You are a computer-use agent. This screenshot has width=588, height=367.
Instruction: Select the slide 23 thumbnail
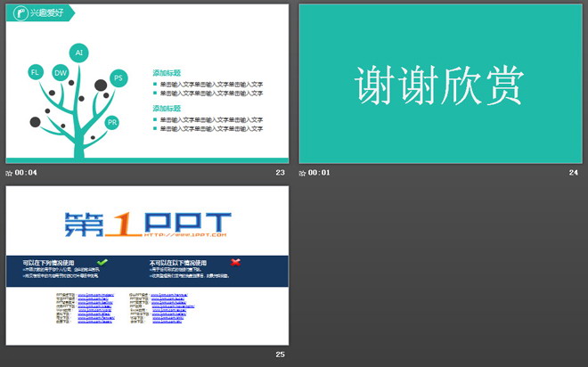(147, 84)
